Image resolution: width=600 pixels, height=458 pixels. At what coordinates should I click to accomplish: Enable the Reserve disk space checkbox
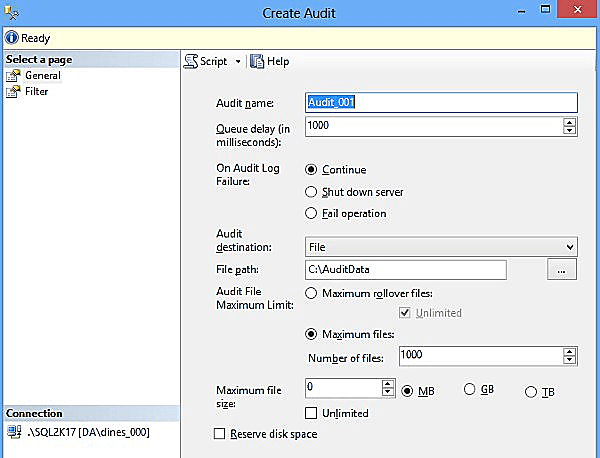[x=220, y=434]
